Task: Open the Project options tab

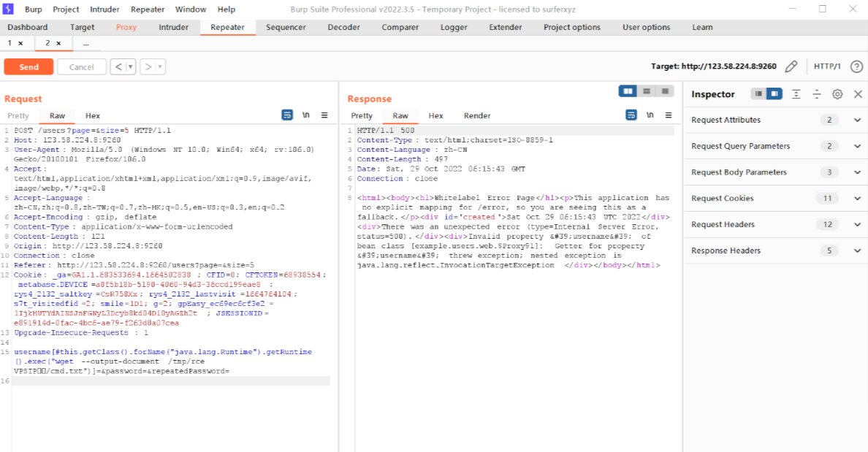Action: tap(572, 27)
